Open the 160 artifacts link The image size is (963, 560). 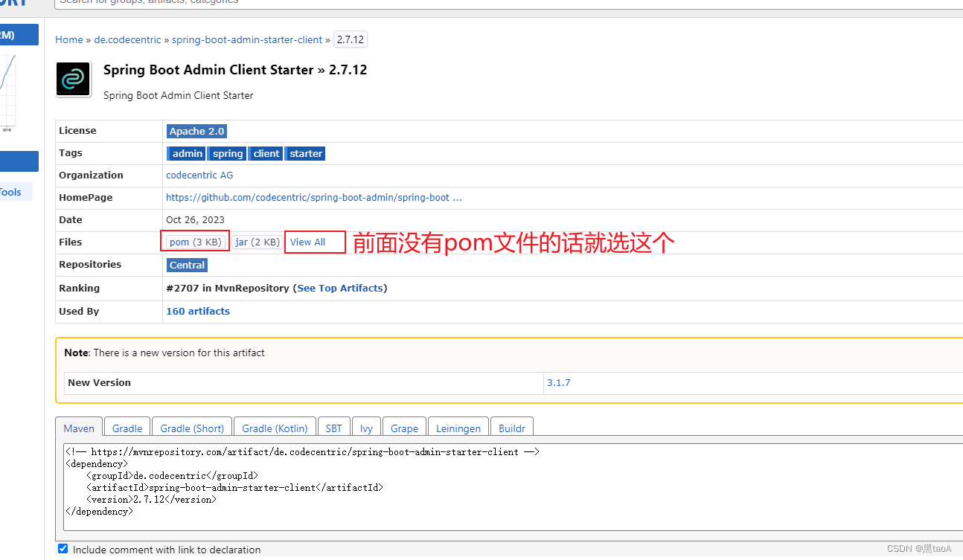198,312
